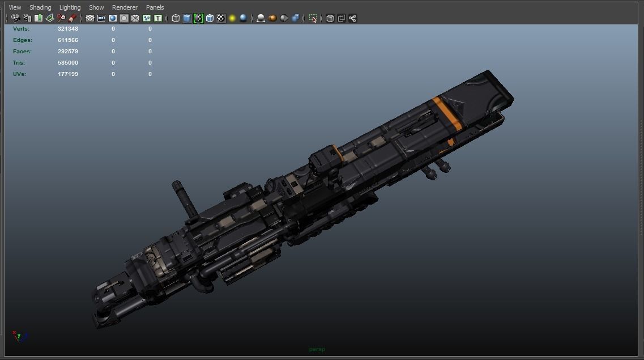Toggle the Gate Mask icon
The image size is (644, 360).
[124, 18]
